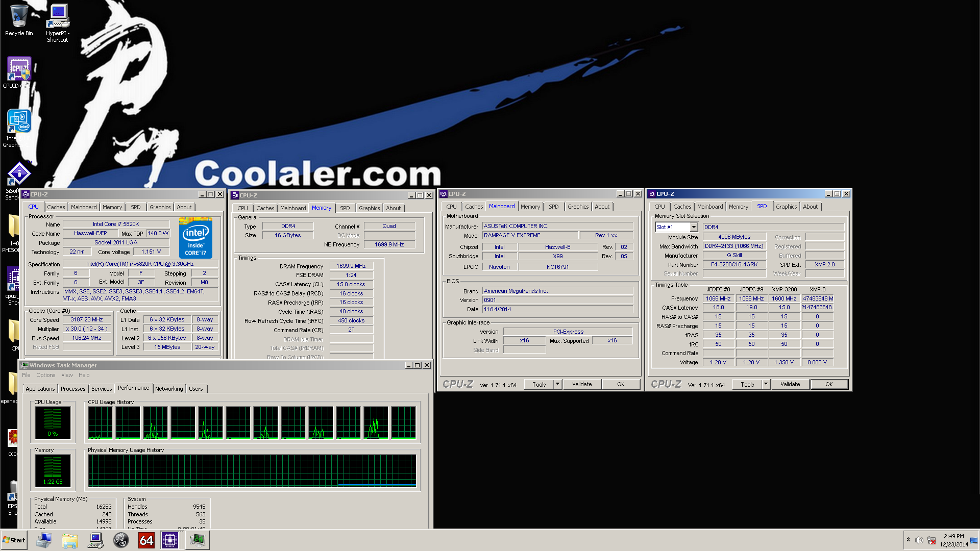Click DRAM Frequency '1699.9 MHz' value
Viewport: 980px width, 551px height.
(x=351, y=266)
